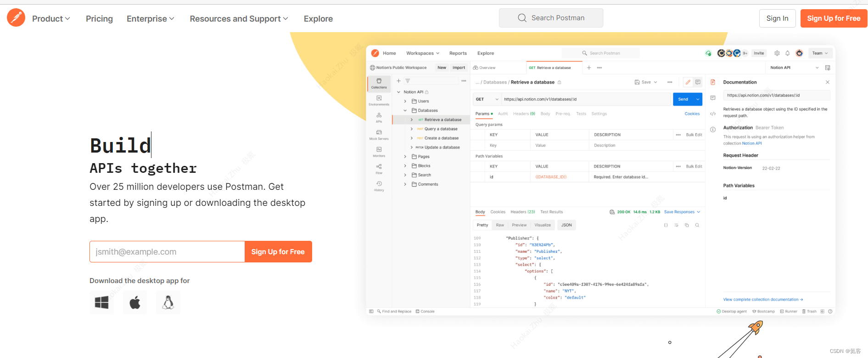Click the Invite button in the app
This screenshot has width=868, height=358.
[759, 53]
